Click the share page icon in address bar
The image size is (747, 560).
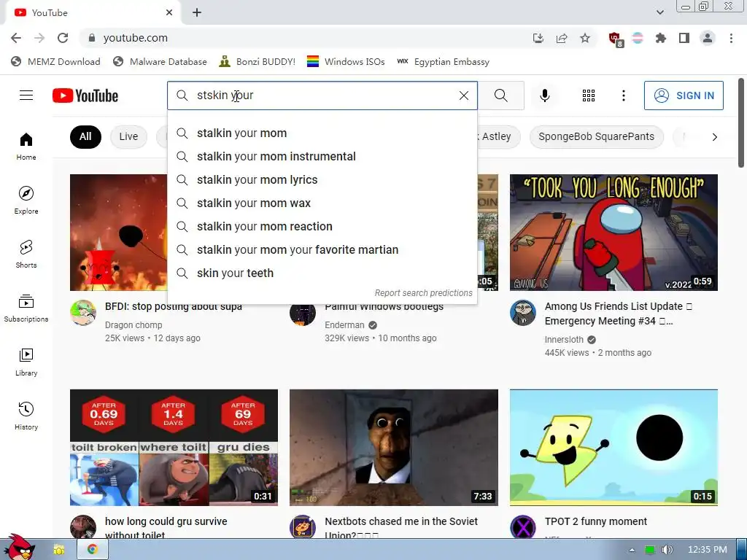562,38
